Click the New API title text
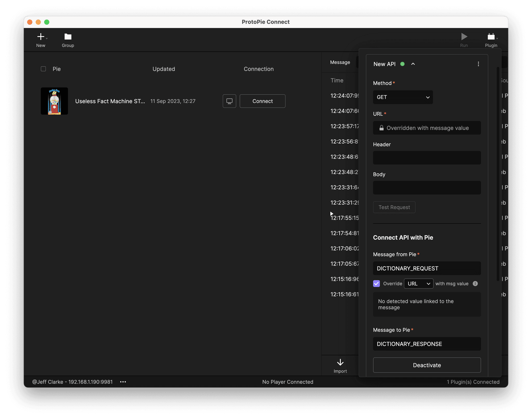Image resolution: width=532 pixels, height=419 pixels. (384, 64)
